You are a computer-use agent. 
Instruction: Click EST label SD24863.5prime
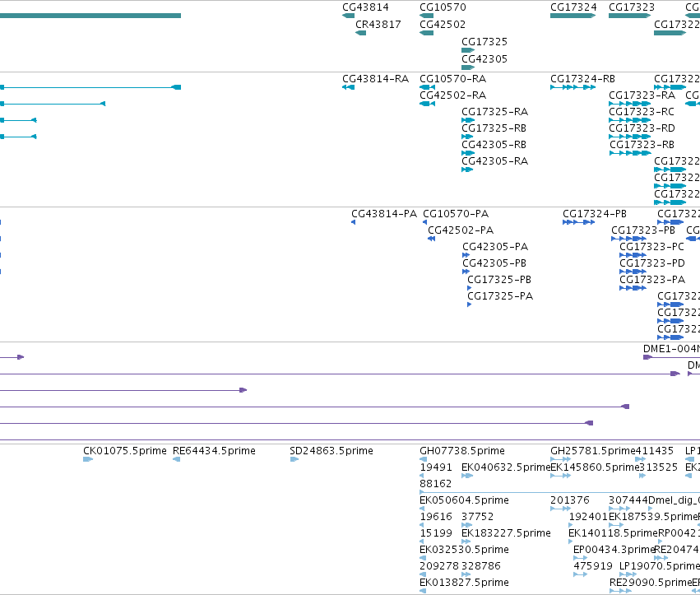point(331,451)
